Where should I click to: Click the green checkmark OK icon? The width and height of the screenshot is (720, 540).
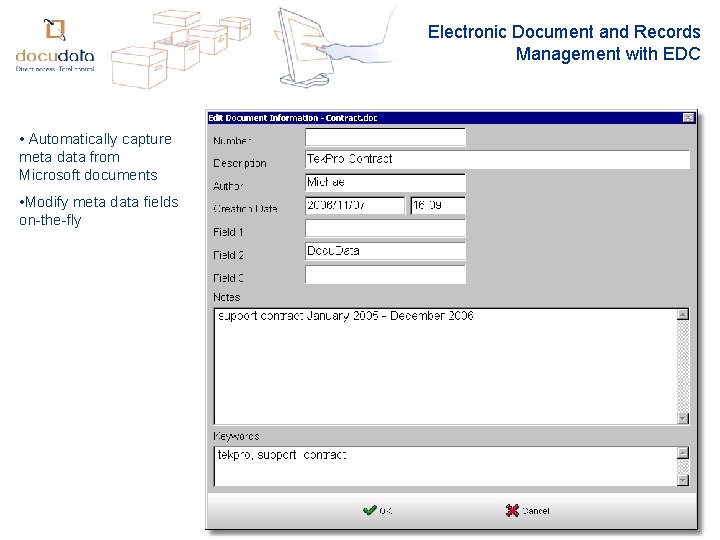[x=370, y=510]
